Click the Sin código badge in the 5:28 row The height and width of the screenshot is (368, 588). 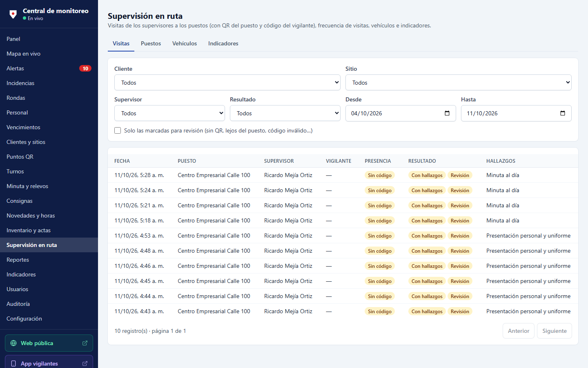point(380,175)
